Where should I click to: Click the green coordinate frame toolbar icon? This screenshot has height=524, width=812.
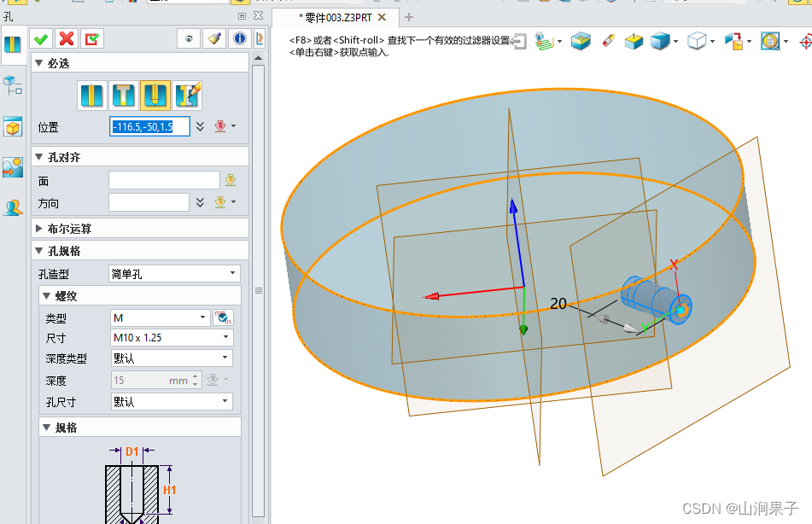(544, 42)
